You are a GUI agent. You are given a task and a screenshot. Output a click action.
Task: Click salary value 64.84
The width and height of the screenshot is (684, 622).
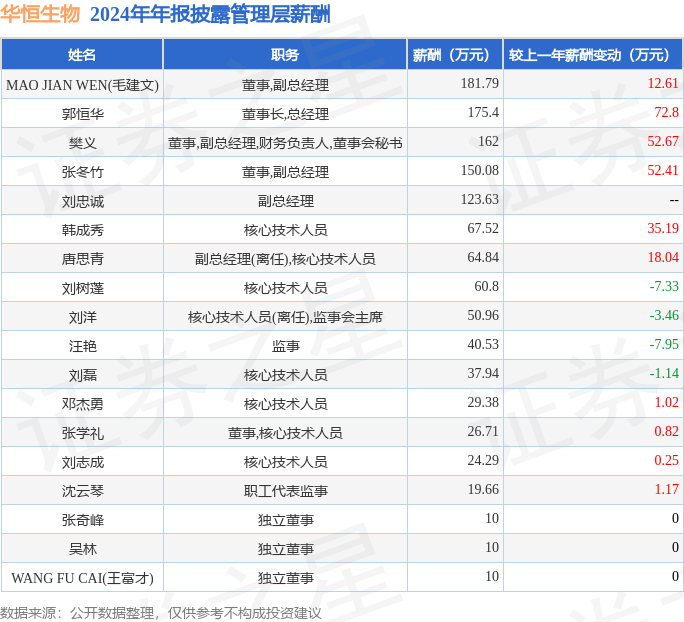tap(483, 257)
